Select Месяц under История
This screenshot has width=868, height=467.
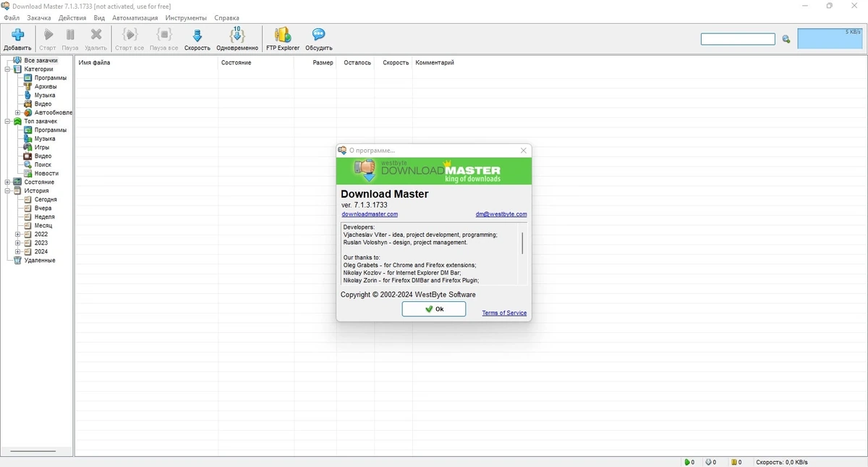(43, 226)
